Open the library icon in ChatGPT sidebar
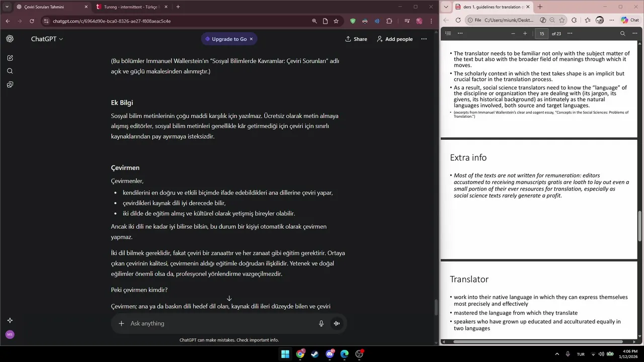Image resolution: width=644 pixels, height=362 pixels. pyautogui.click(x=10, y=84)
